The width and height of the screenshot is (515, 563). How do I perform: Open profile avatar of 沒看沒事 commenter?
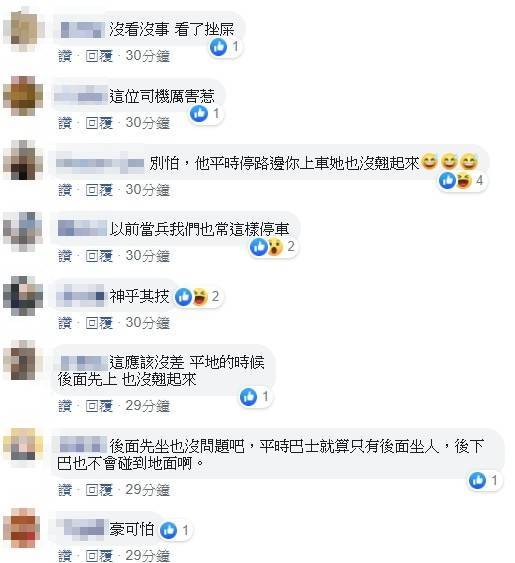(x=24, y=30)
